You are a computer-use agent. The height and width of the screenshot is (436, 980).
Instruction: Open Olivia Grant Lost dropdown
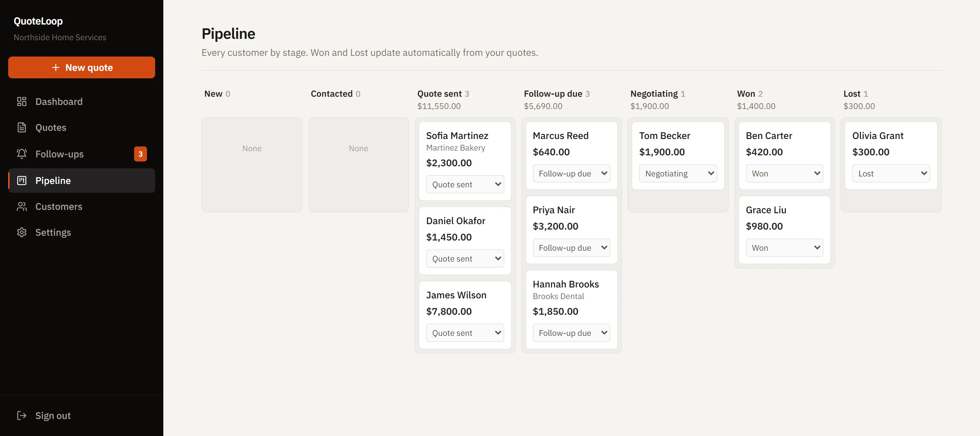pyautogui.click(x=891, y=173)
